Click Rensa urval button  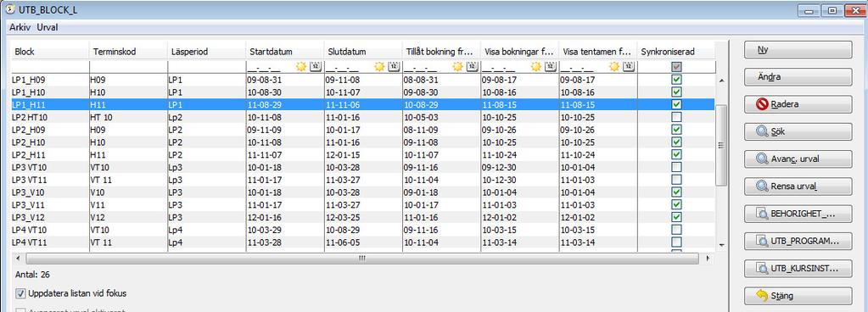coord(798,187)
